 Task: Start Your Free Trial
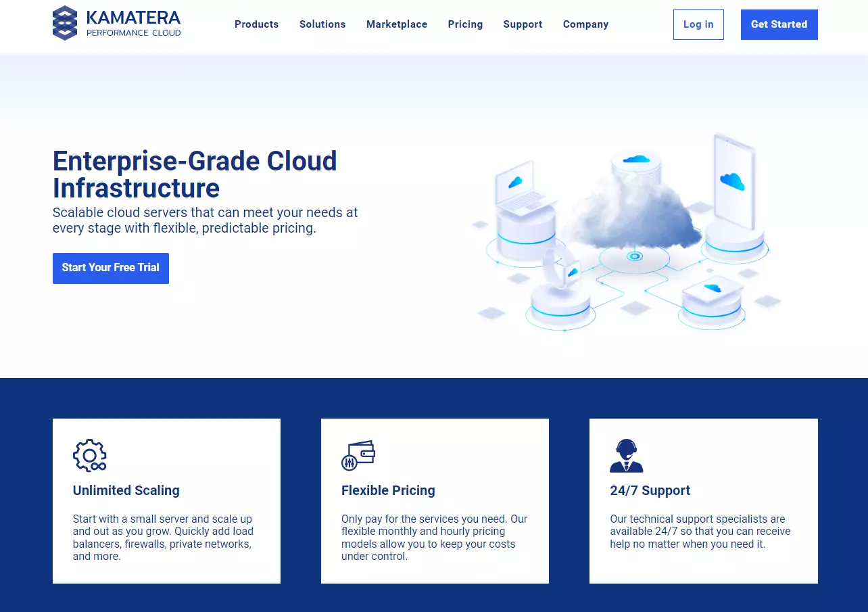[x=110, y=268]
